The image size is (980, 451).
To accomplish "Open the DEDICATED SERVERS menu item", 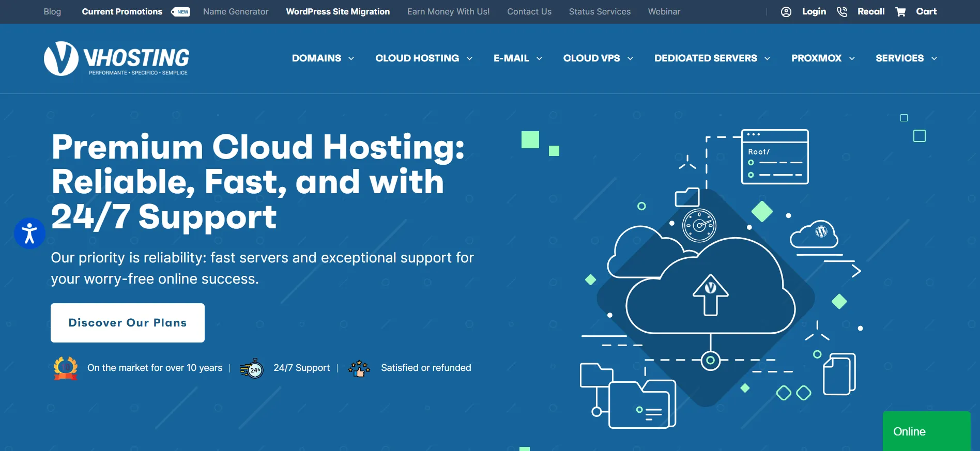I will tap(706, 58).
